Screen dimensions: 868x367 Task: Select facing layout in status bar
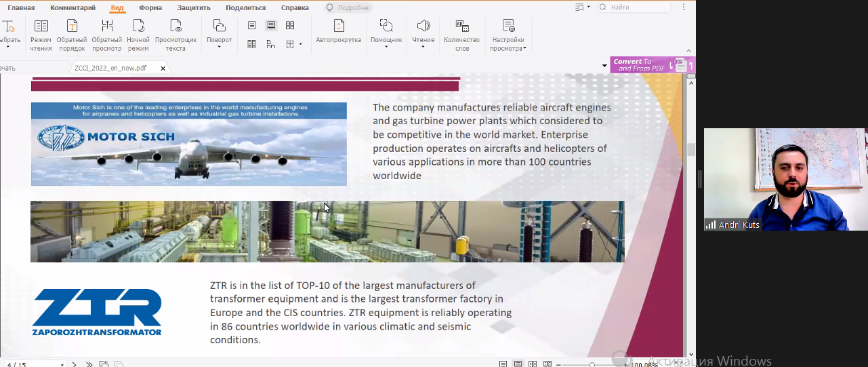533,364
